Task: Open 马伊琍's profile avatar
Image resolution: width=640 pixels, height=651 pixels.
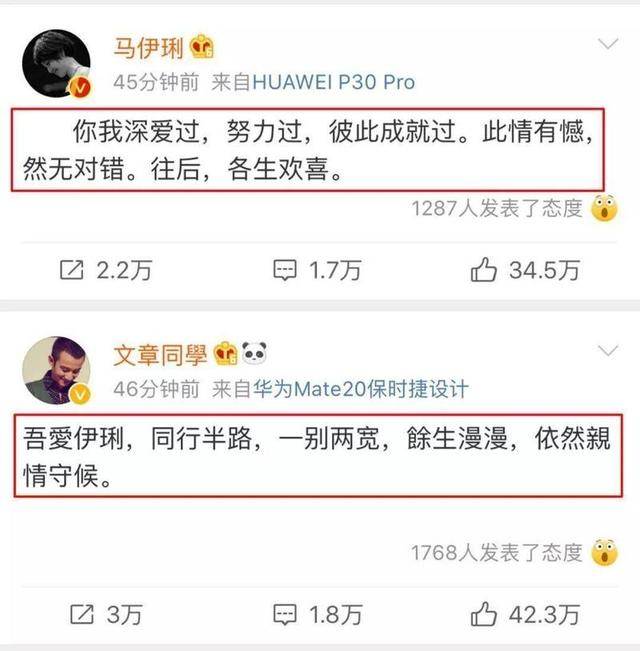Action: point(56,63)
